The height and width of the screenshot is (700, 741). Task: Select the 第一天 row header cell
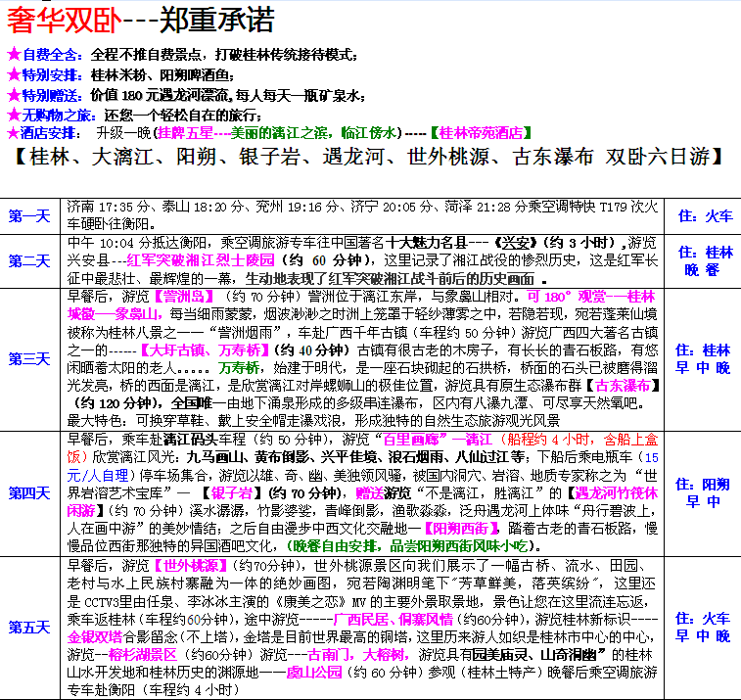29,216
